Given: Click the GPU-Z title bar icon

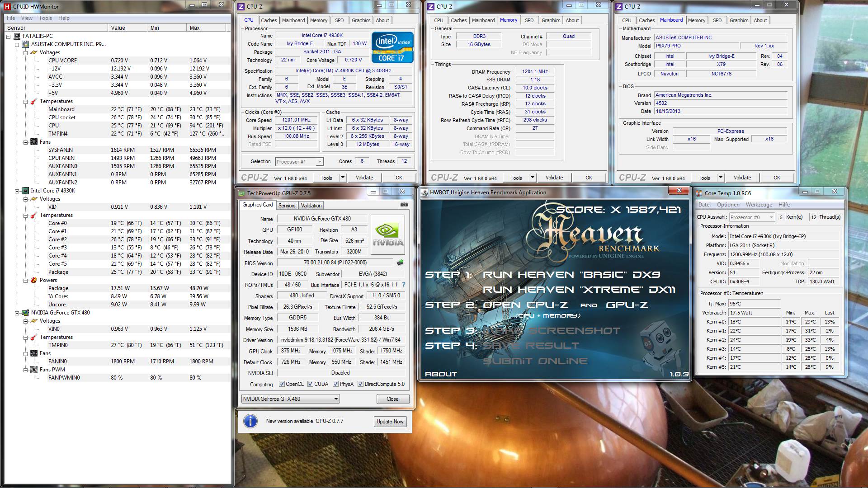Looking at the screenshot, I should [x=241, y=193].
